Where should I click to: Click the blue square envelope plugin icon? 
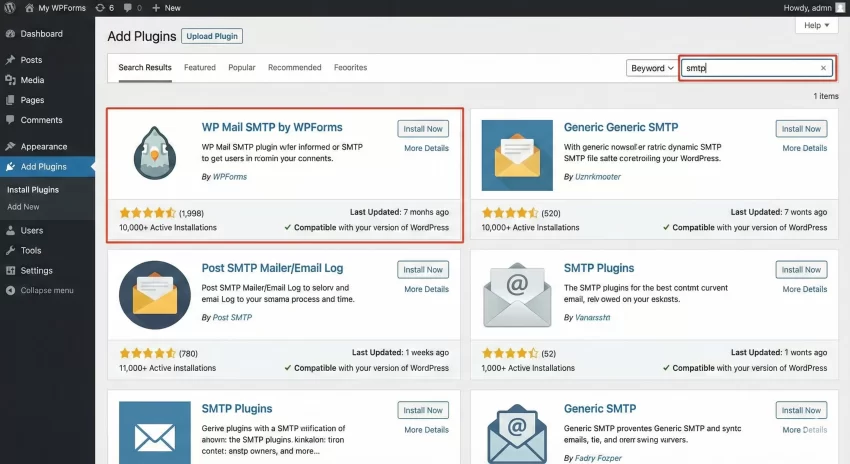tap(154, 433)
